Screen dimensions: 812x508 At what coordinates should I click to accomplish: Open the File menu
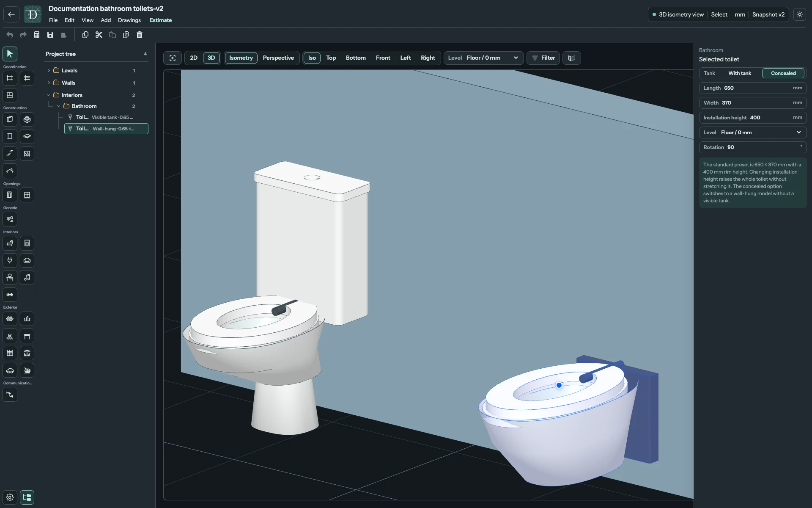coord(53,20)
